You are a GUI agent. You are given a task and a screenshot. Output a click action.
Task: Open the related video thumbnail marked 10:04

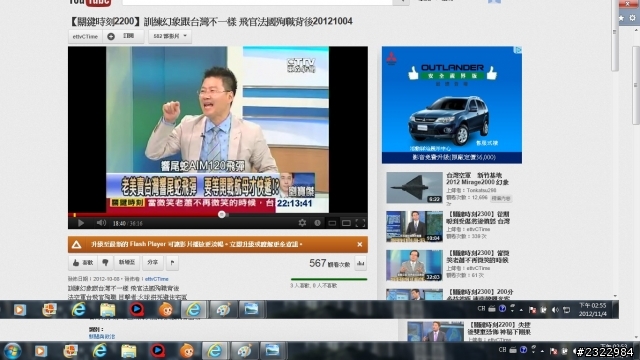click(414, 227)
